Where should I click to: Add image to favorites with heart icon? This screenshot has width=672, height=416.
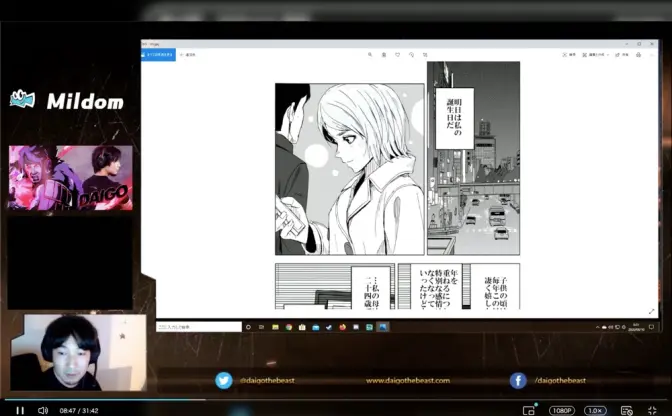[397, 54]
